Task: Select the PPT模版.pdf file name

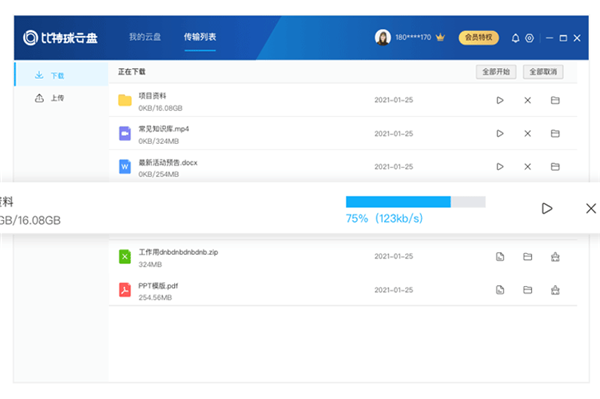Action: click(158, 286)
